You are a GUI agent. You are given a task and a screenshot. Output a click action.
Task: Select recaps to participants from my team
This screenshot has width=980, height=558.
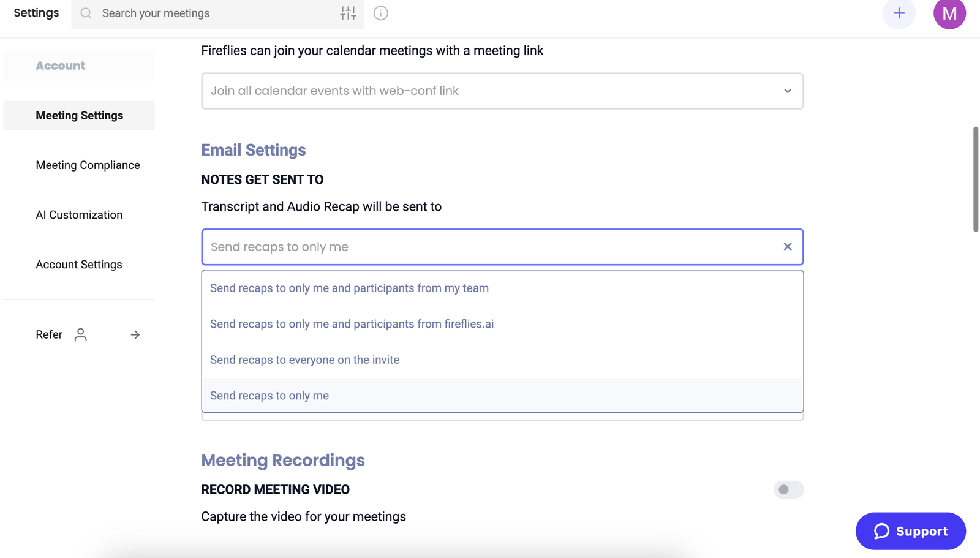349,288
